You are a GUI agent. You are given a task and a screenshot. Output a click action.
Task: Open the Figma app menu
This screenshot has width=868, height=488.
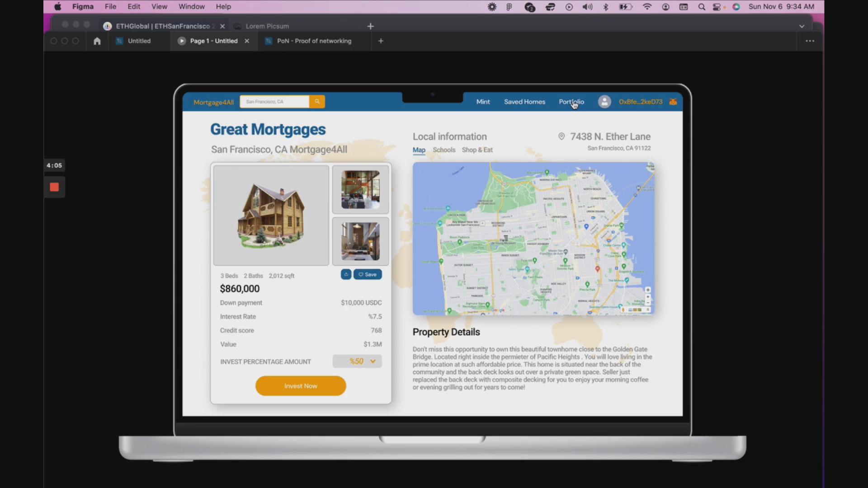click(83, 7)
